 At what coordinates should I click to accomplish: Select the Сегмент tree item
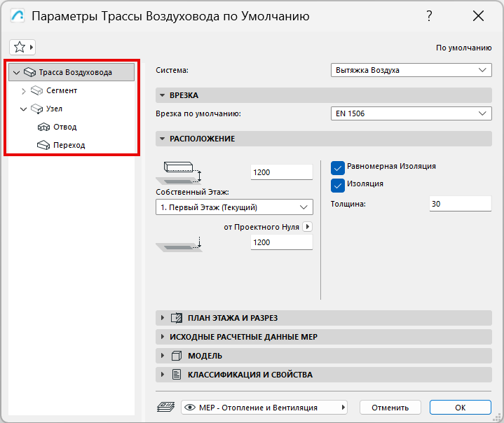click(x=62, y=90)
